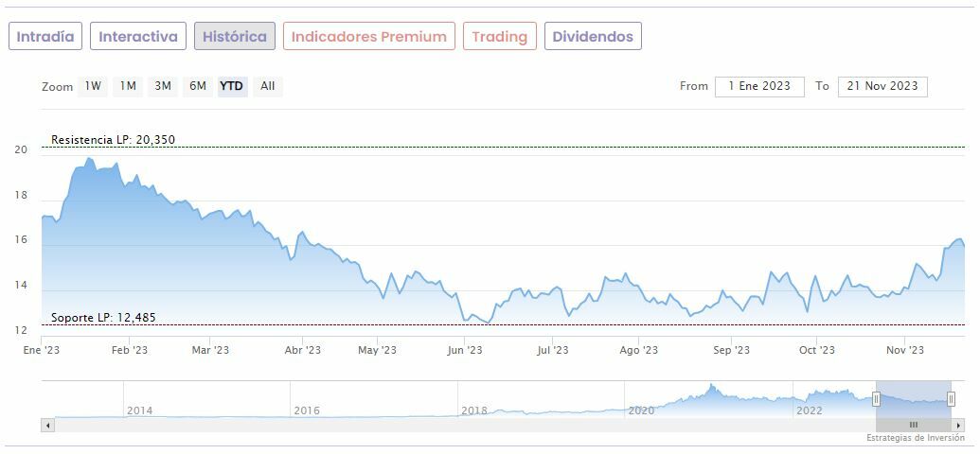
Task: Click the navigator left scroll arrow
Action: (x=47, y=426)
